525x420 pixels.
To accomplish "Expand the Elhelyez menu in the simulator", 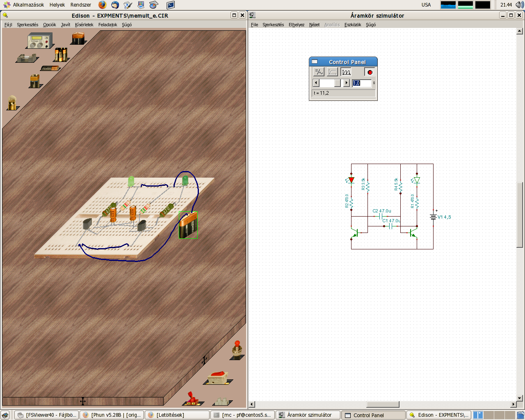I will click(x=296, y=25).
